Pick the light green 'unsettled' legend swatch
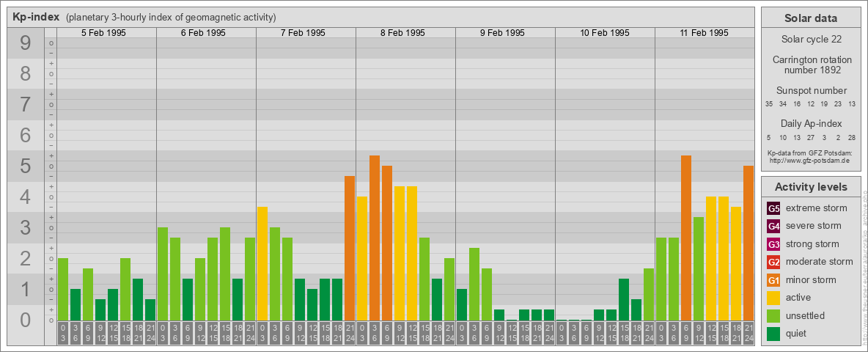868x352 pixels. [773, 315]
